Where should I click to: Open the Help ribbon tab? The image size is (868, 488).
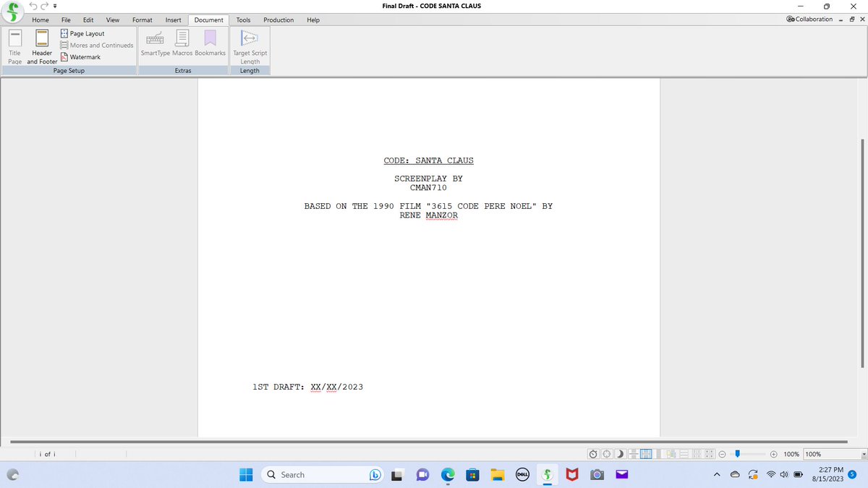313,20
